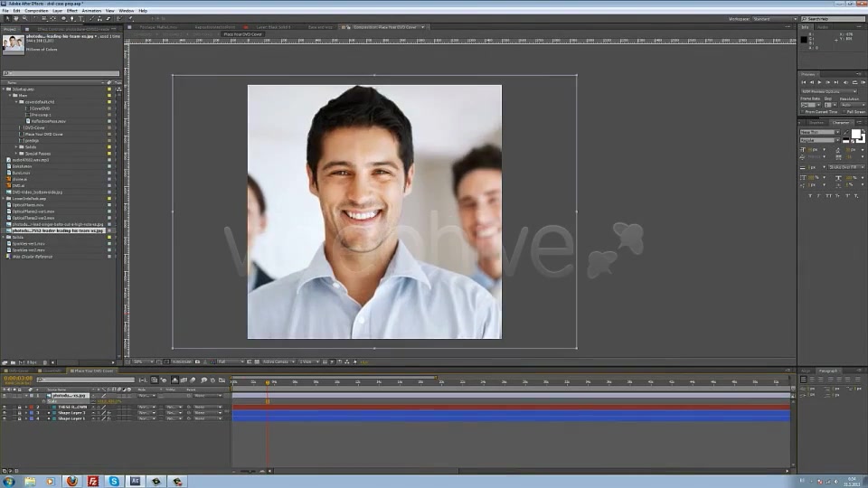
Task: Click the fill color swatch in Character panel
Action: coord(856,134)
